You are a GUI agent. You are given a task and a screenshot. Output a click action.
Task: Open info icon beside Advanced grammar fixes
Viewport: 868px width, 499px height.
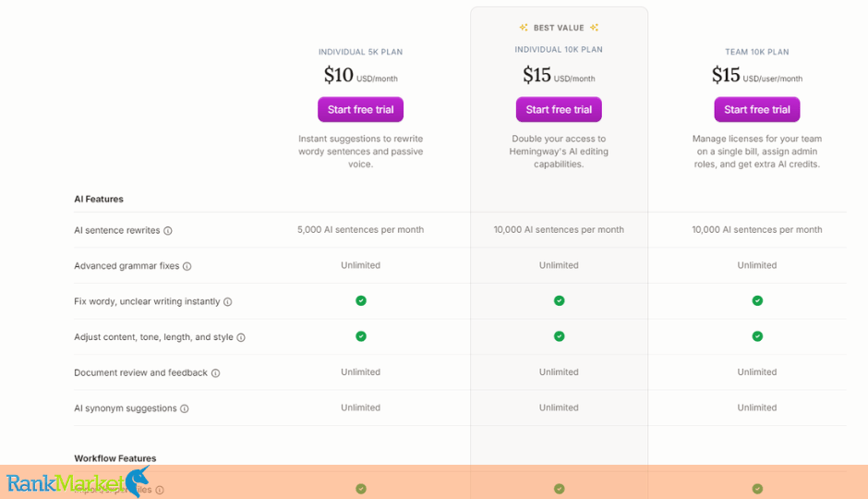(x=187, y=266)
